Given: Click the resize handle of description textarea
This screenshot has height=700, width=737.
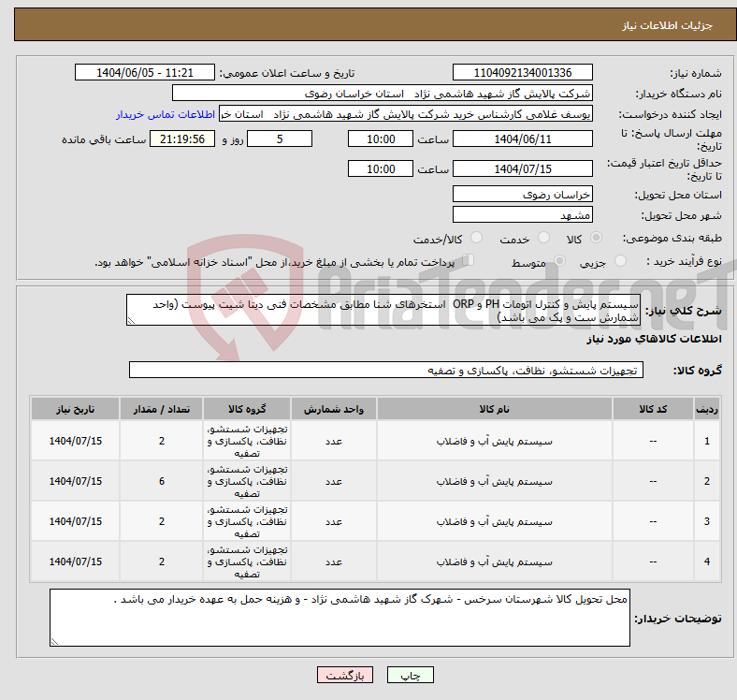Looking at the screenshot, I should click(x=131, y=321).
